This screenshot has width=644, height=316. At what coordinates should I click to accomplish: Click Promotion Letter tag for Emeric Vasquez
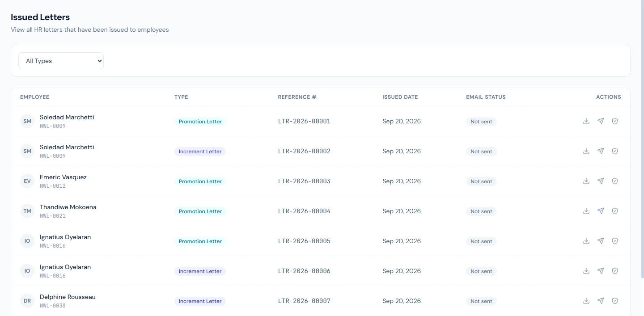[200, 181]
